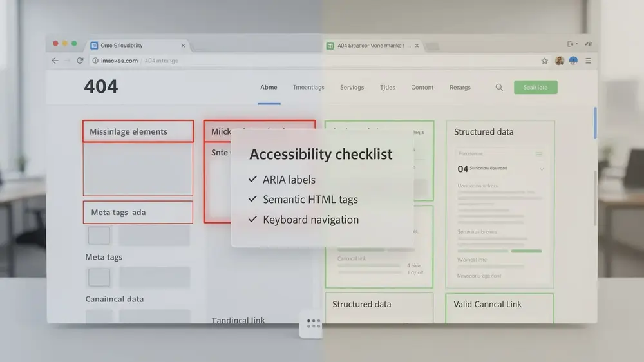Select the Serviogs navigation item
644x362 pixels.
pyautogui.click(x=352, y=87)
